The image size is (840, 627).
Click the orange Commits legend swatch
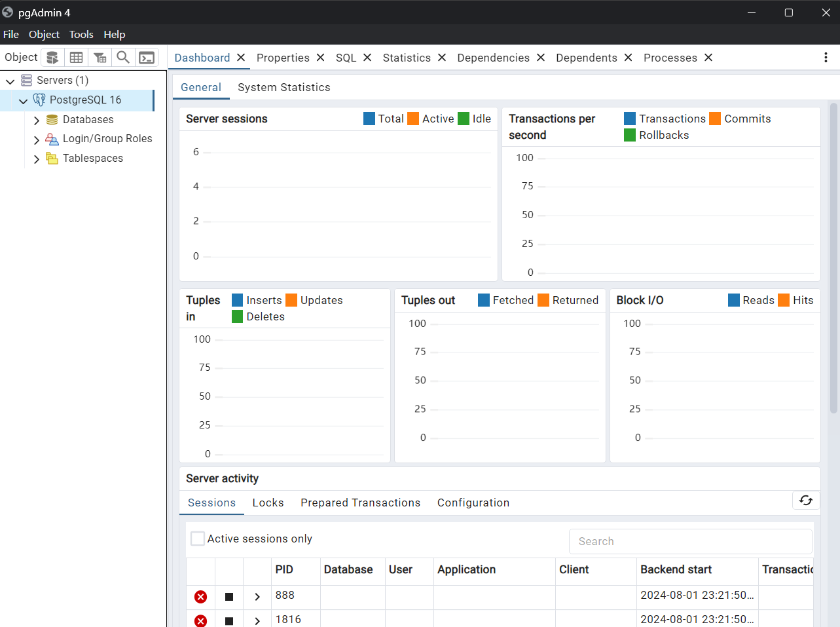pyautogui.click(x=715, y=119)
